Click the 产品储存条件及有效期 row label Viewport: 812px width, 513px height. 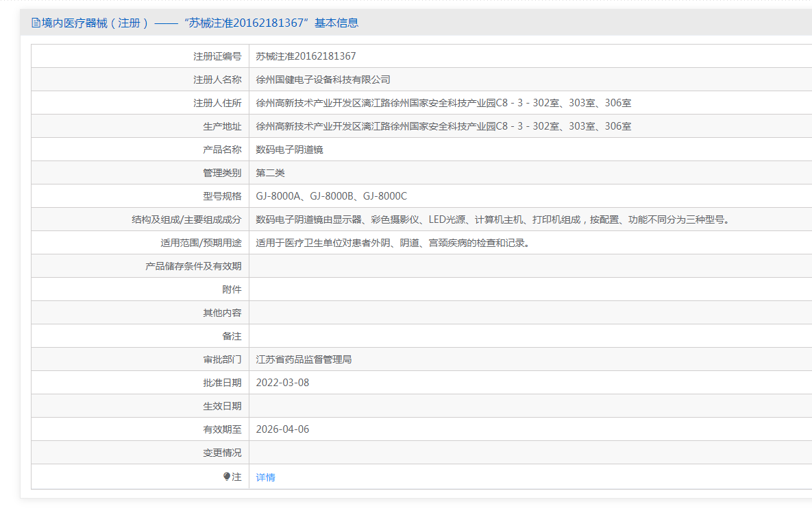(193, 266)
